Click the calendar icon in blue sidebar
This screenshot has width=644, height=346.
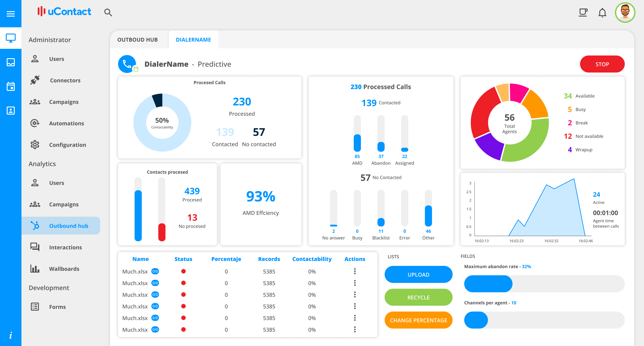tap(11, 86)
